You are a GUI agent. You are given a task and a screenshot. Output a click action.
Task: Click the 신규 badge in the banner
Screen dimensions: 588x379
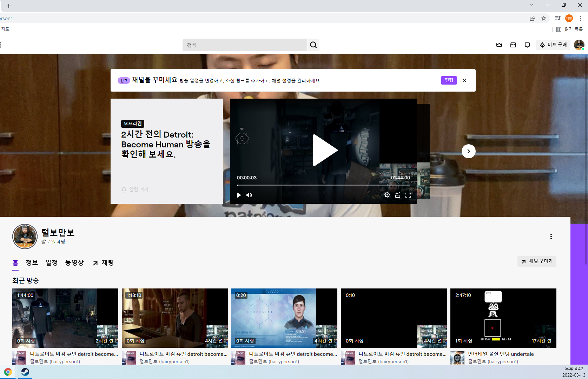(x=124, y=81)
